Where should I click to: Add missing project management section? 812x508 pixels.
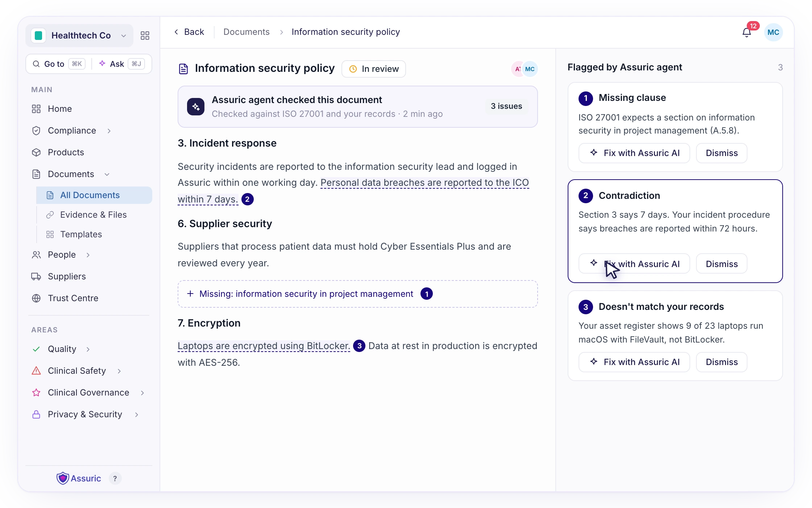click(358, 294)
